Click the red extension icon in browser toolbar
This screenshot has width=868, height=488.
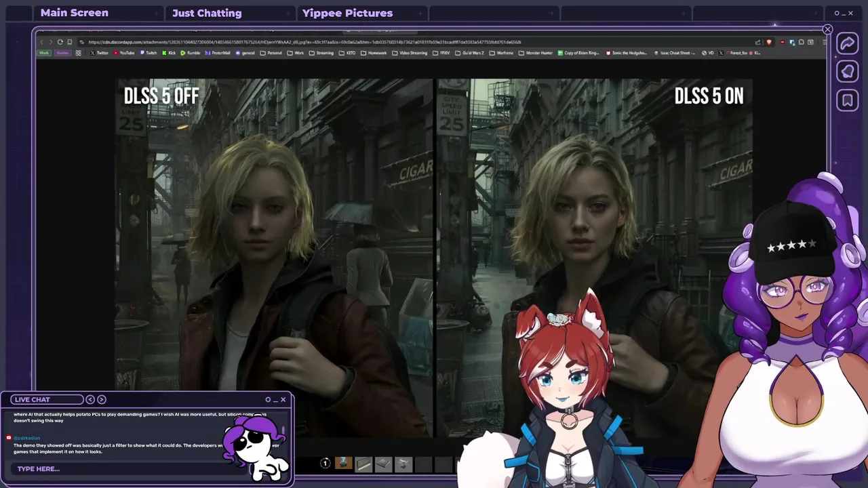783,42
